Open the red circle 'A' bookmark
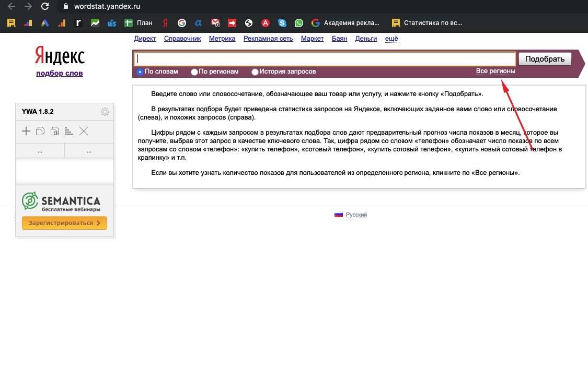 (266, 23)
